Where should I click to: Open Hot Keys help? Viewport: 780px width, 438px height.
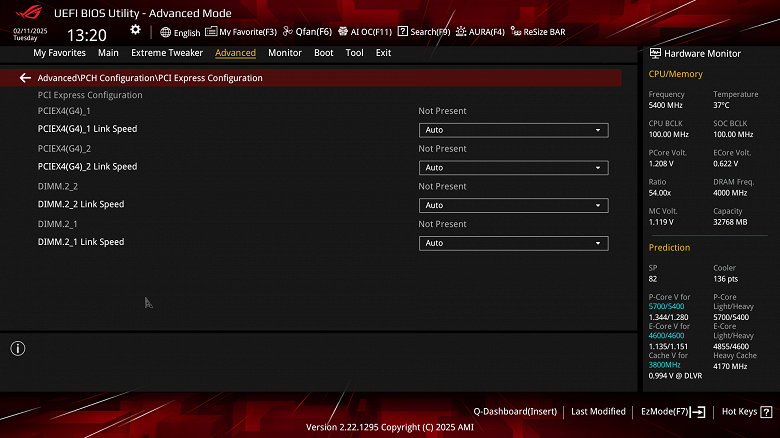(747, 412)
